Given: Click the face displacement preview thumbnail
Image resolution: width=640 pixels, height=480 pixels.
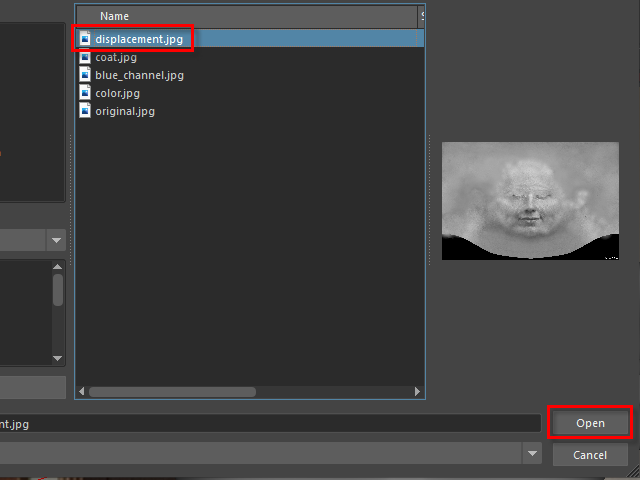Looking at the screenshot, I should tap(530, 201).
